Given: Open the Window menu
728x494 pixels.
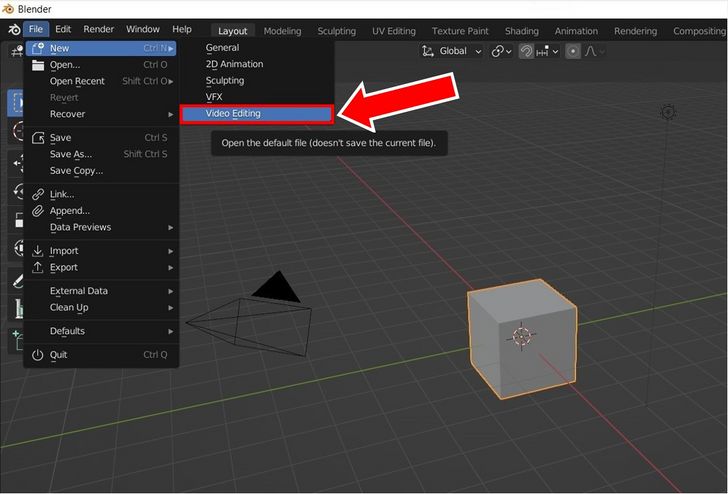Looking at the screenshot, I should [143, 29].
